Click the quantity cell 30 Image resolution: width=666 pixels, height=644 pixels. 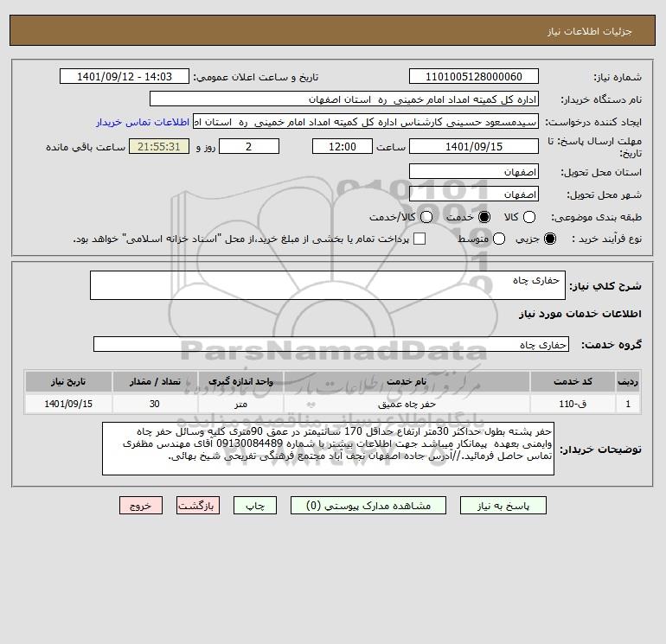[155, 404]
